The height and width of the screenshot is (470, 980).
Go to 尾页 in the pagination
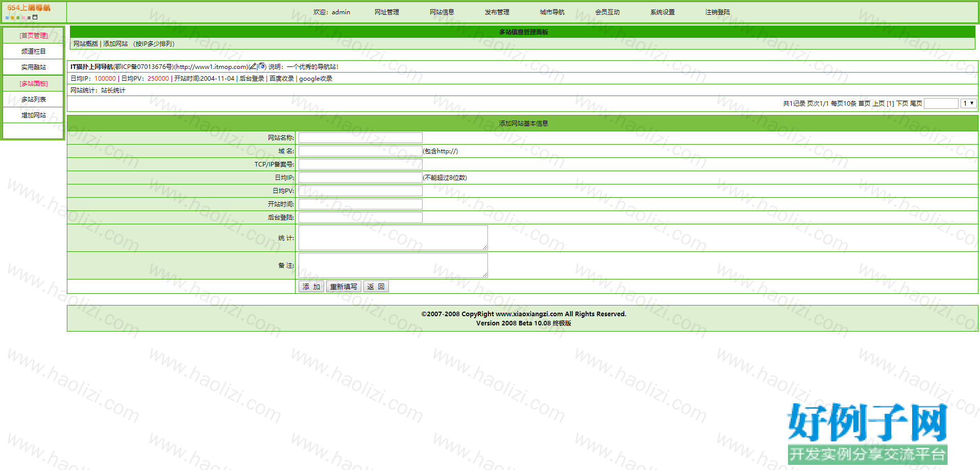(916, 104)
